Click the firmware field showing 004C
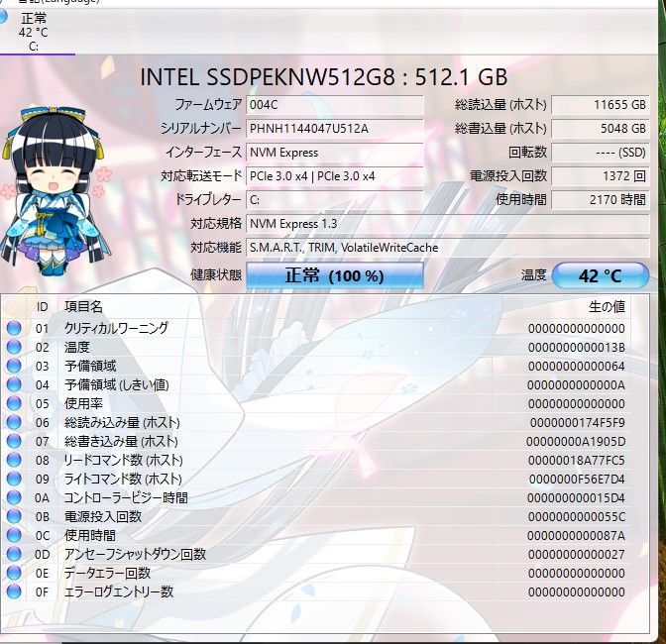Screen dimensions: 666x644 point(335,105)
